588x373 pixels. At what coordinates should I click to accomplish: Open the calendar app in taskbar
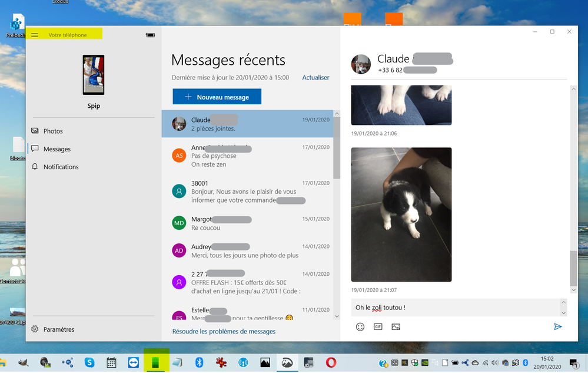point(111,362)
